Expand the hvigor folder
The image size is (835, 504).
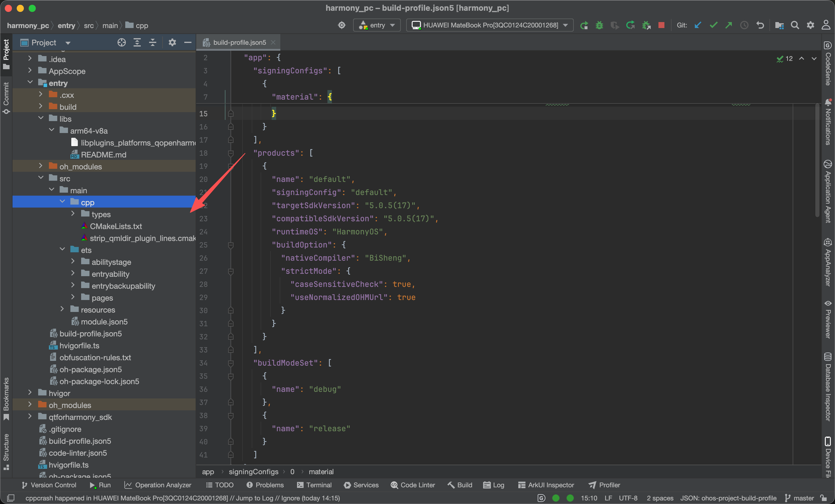pos(30,393)
